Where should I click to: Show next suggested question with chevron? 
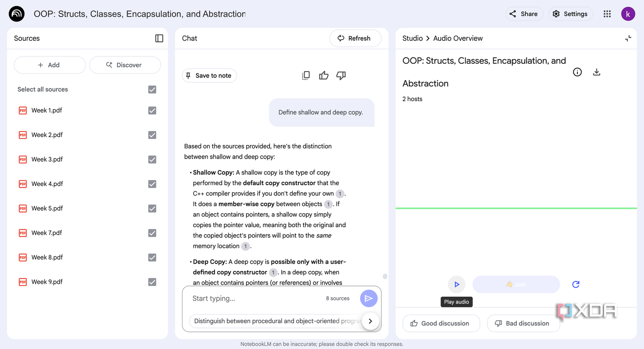click(371, 321)
